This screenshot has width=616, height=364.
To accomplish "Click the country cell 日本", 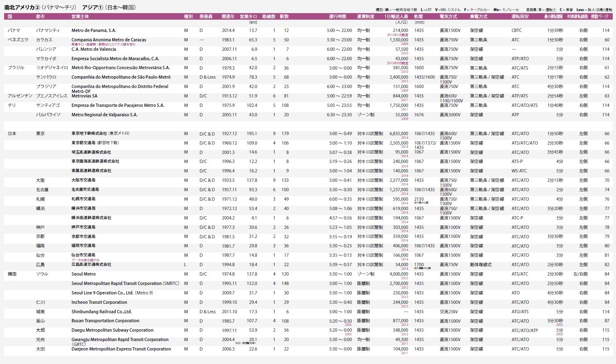I will point(12,134).
